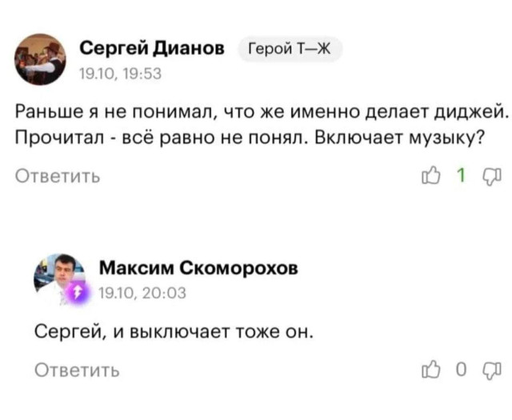
Task: Click the like count '1' on Sergey's comment
Action: click(462, 177)
